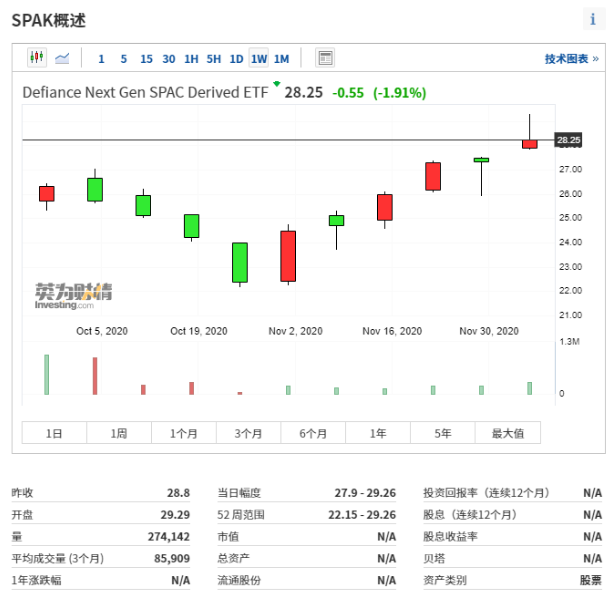This screenshot has height=594, width=610.
Task: Click the 52 周范围 value 22.15 - 29.26
Action: coord(362,515)
